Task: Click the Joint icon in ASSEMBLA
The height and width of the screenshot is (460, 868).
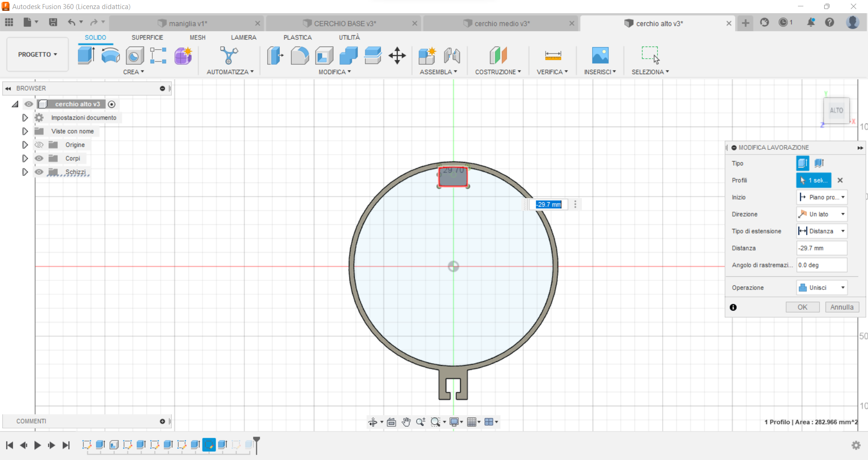Action: (452, 56)
